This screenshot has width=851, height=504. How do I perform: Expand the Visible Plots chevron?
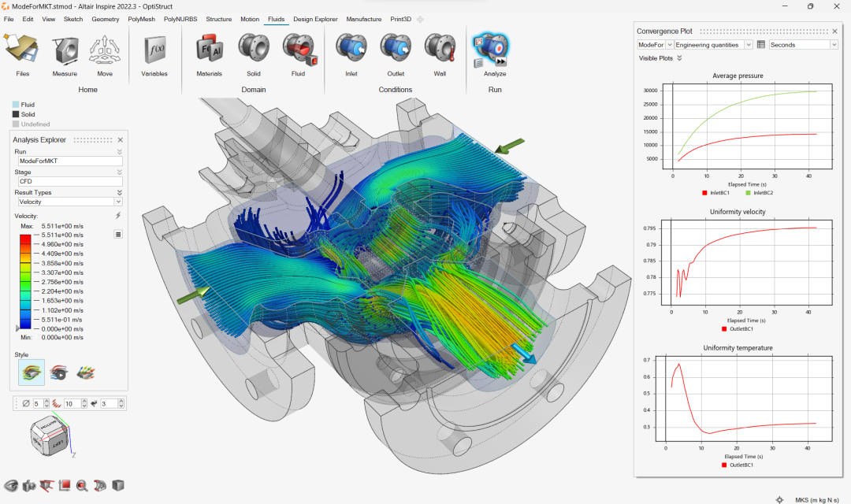click(x=679, y=58)
